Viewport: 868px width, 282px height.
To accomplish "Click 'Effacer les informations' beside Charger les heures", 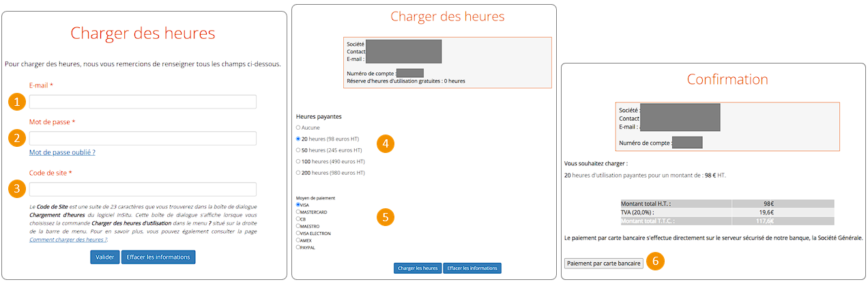I will pos(472,268).
